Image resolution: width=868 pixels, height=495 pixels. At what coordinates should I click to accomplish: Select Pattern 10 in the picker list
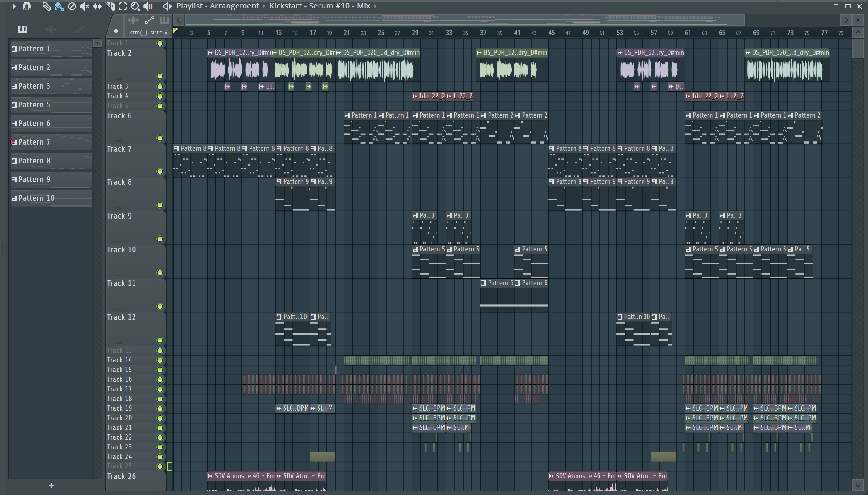point(51,198)
